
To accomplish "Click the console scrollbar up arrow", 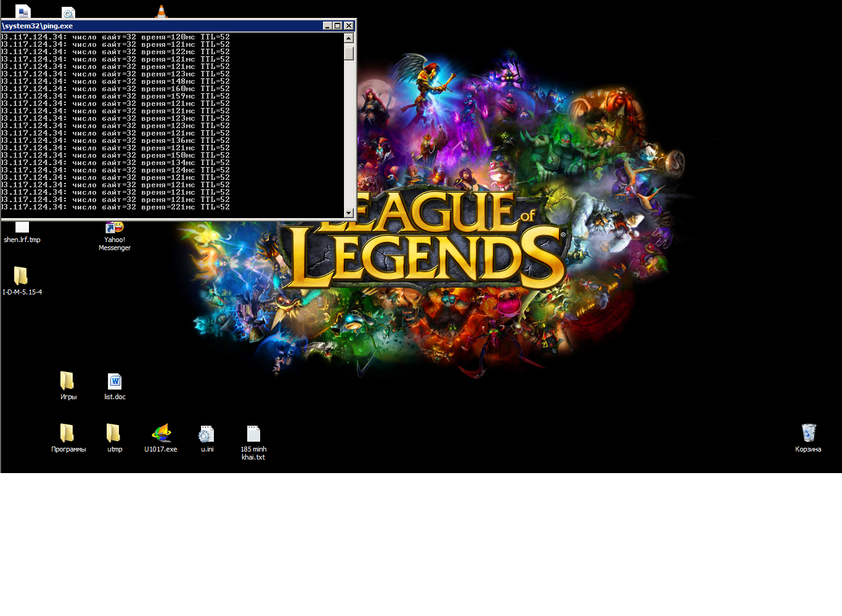I will point(349,38).
